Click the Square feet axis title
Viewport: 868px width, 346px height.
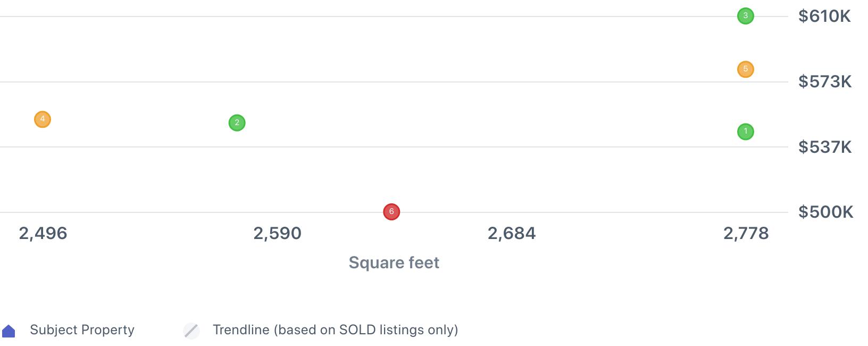click(394, 262)
